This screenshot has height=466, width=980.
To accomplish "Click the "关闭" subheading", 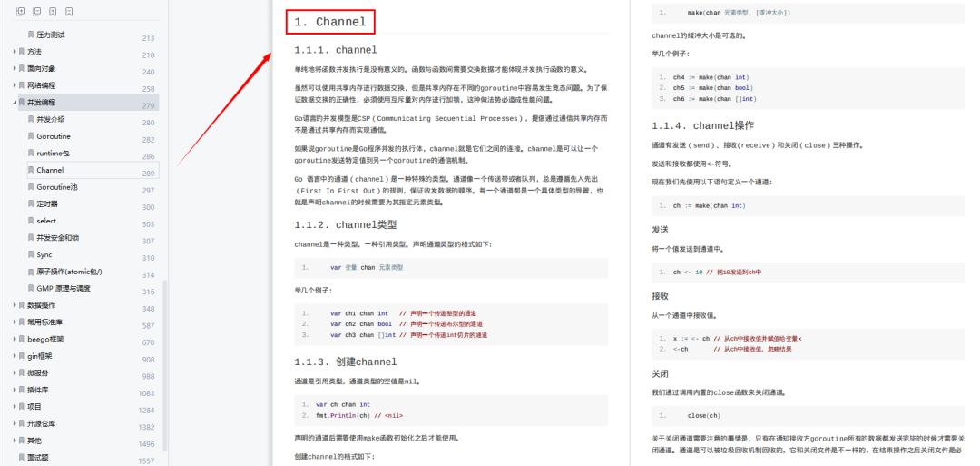I will 660,374.
